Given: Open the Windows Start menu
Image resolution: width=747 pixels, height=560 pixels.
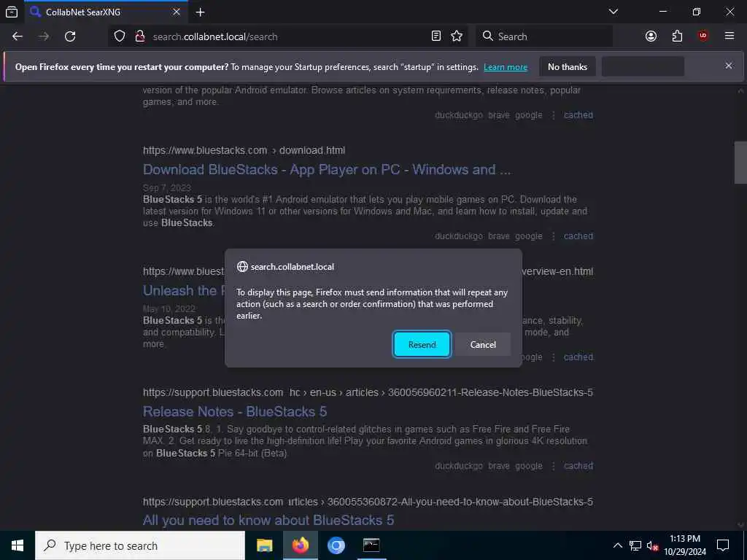Looking at the screenshot, I should (x=18, y=545).
